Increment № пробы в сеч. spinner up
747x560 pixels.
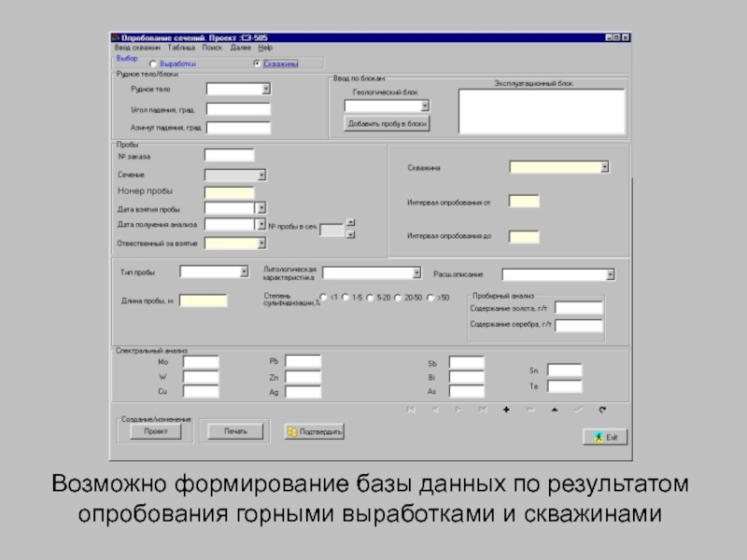pyautogui.click(x=350, y=222)
